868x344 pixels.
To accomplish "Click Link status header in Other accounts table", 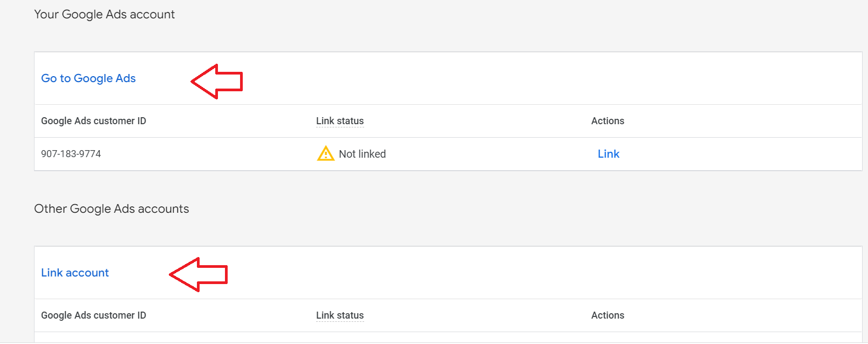I will point(340,315).
